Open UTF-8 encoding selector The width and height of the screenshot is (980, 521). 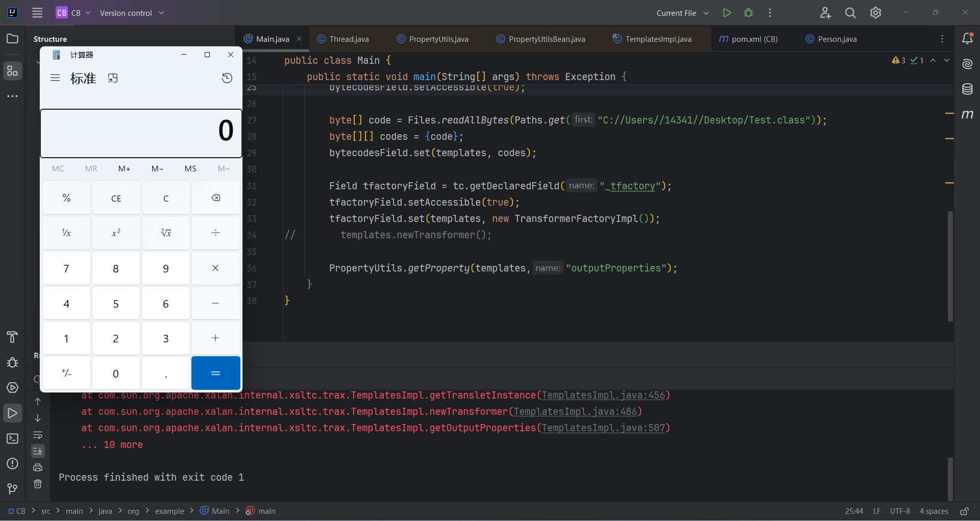(x=900, y=511)
